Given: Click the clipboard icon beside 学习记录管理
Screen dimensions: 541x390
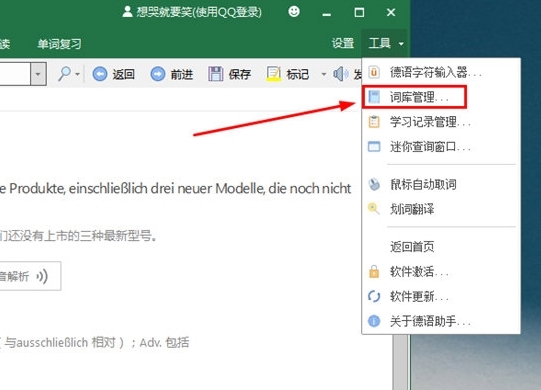Looking at the screenshot, I should pyautogui.click(x=374, y=122).
